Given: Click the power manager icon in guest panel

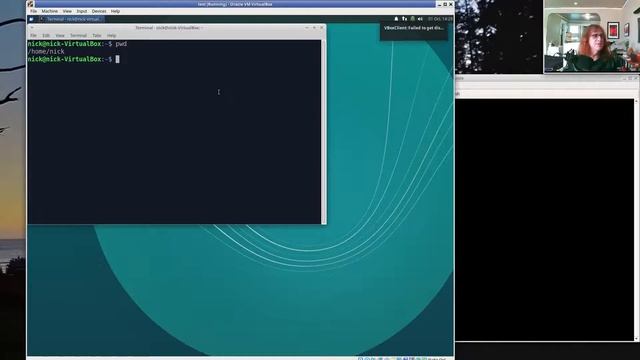Looking at the screenshot, I should tap(413, 19).
